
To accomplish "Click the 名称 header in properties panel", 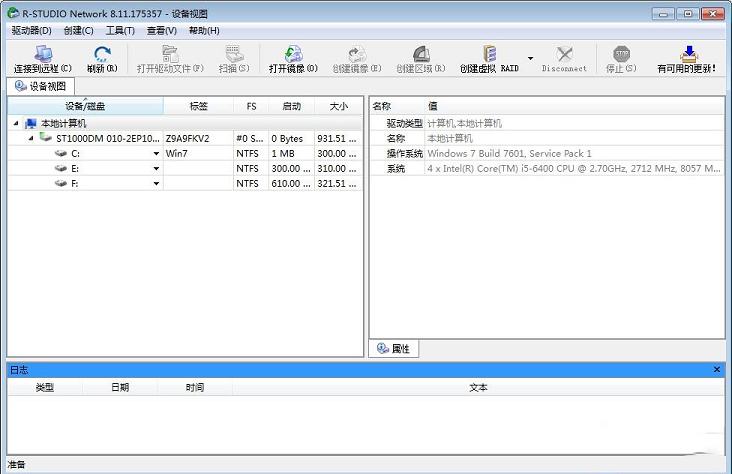I will click(382, 106).
